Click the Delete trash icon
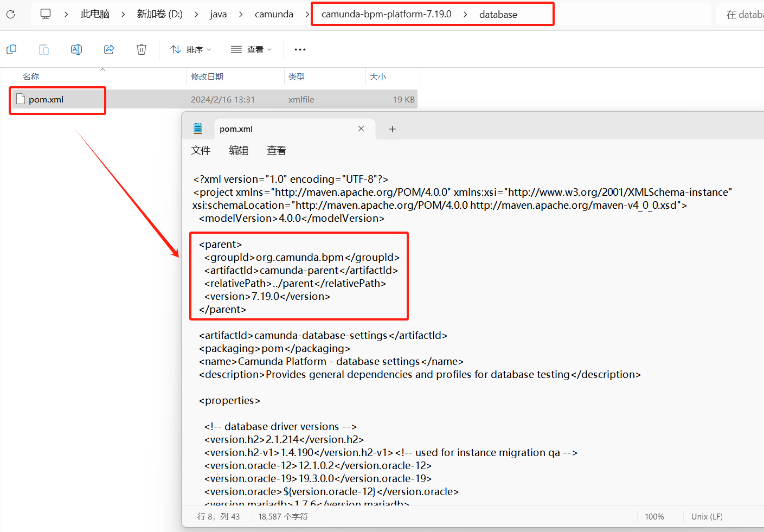 click(142, 49)
